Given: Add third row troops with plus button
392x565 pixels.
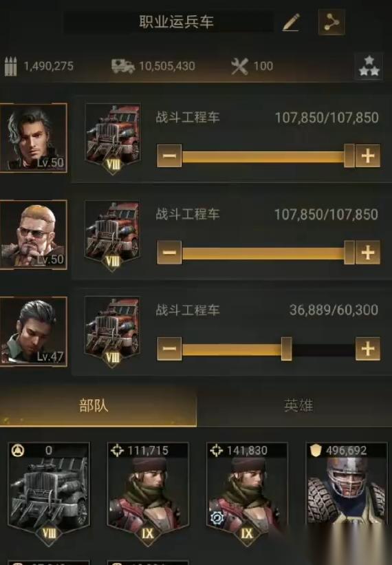Looking at the screenshot, I should (367, 349).
